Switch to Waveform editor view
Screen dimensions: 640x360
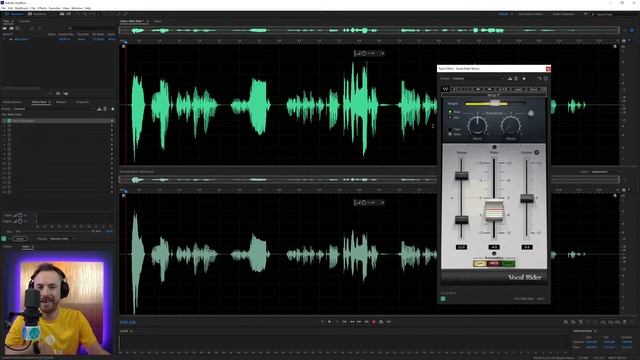click(x=14, y=14)
